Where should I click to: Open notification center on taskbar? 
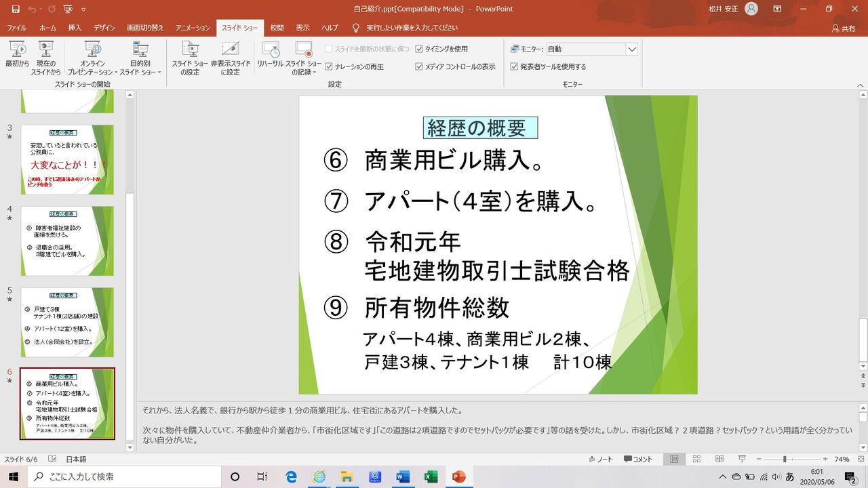[x=851, y=476]
